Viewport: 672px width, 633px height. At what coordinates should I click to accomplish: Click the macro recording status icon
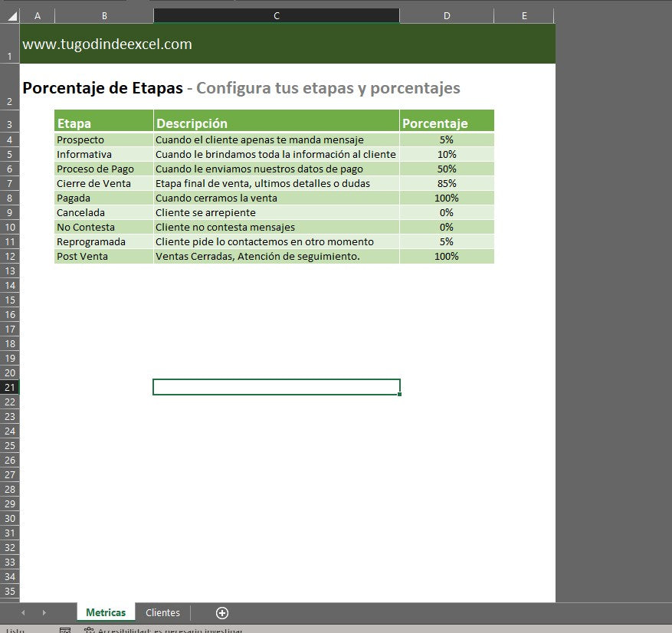pos(65,630)
